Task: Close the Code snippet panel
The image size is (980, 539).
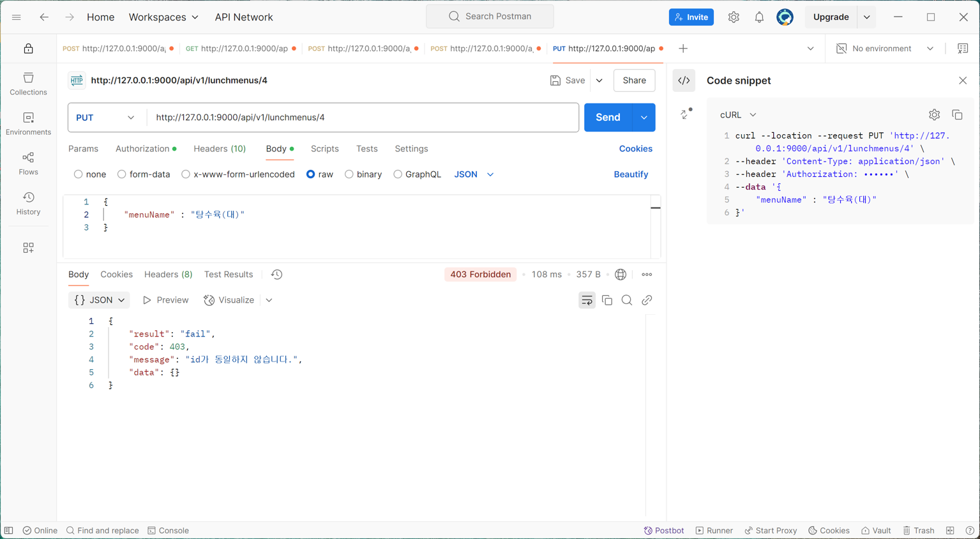Action: [x=963, y=80]
